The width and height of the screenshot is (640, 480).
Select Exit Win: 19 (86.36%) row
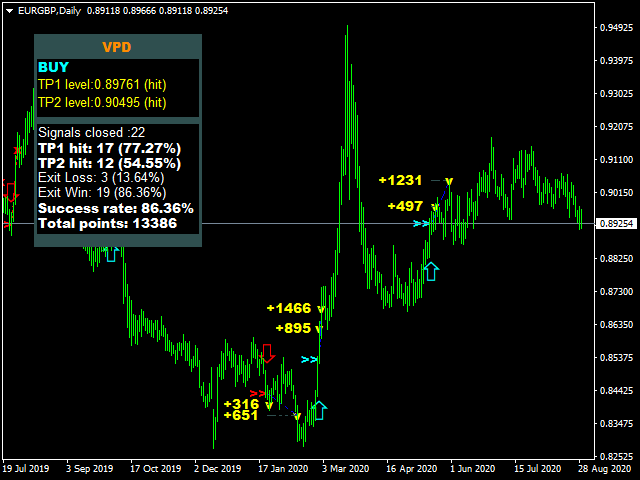point(102,192)
